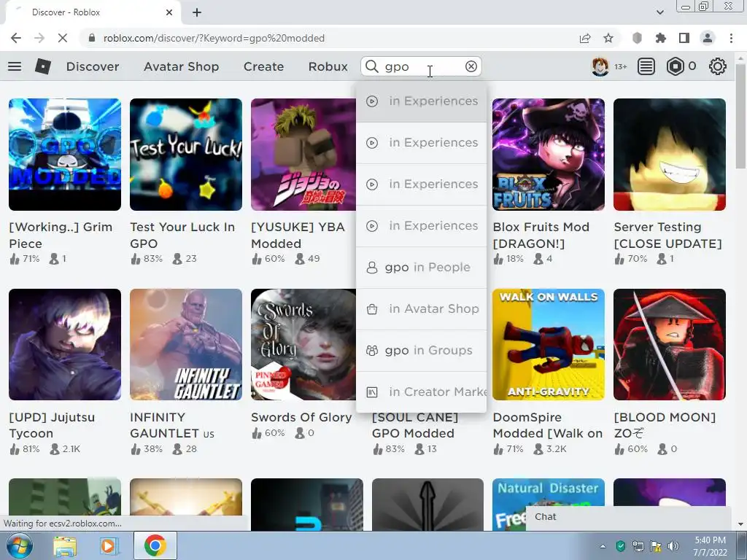Image resolution: width=747 pixels, height=560 pixels.
Task: Open the Chat panel
Action: click(628, 517)
